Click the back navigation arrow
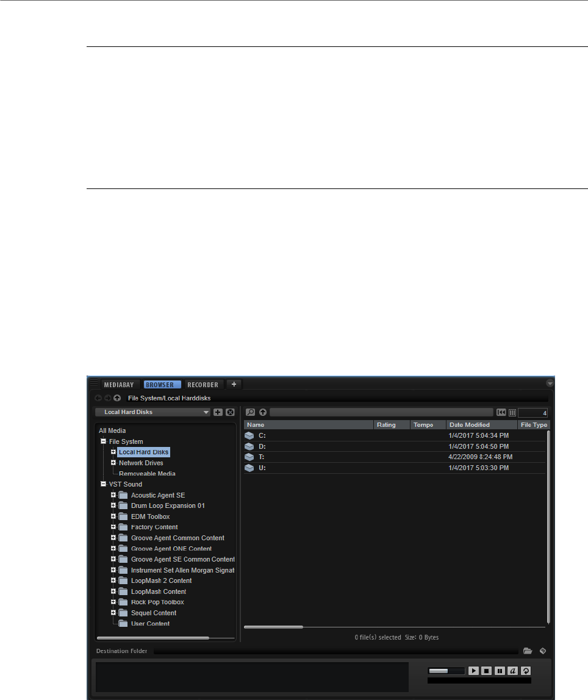 click(x=98, y=398)
